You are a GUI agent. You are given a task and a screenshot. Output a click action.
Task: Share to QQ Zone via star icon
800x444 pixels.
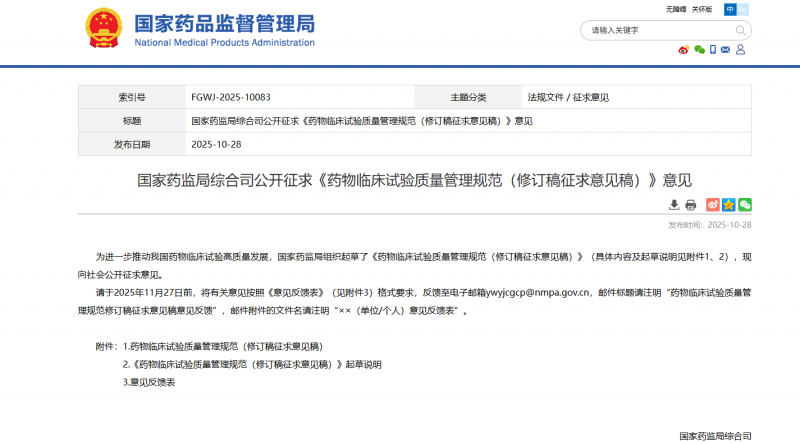coord(729,205)
